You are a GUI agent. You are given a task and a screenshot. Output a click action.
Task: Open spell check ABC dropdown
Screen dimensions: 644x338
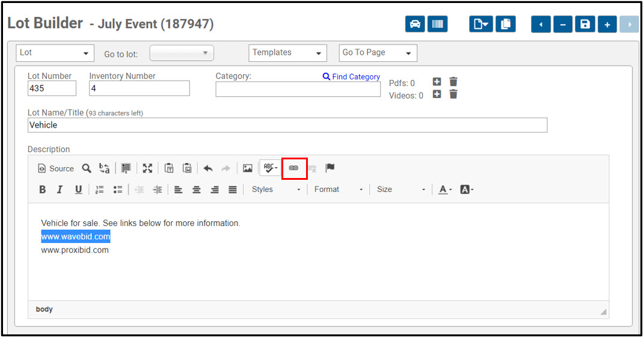pyautogui.click(x=270, y=168)
